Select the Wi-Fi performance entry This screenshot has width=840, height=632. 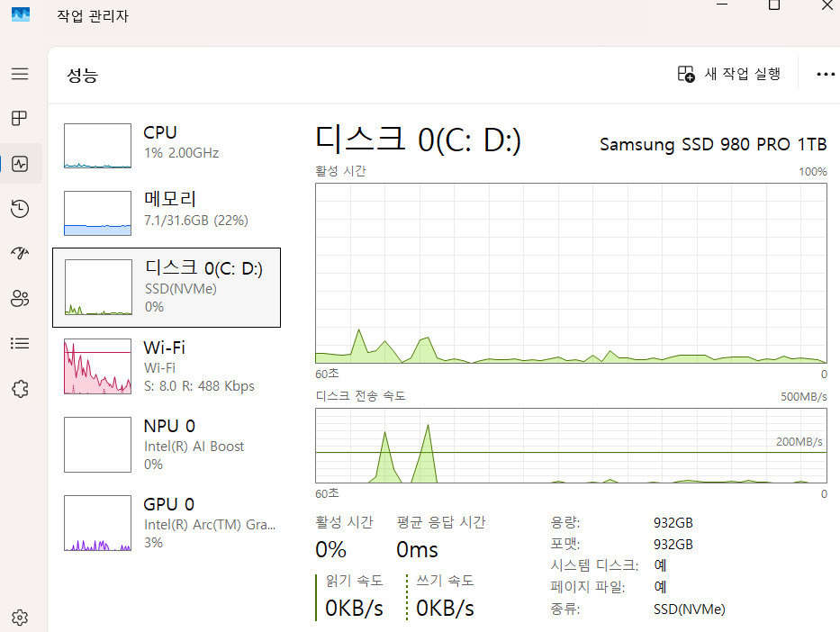(x=167, y=366)
